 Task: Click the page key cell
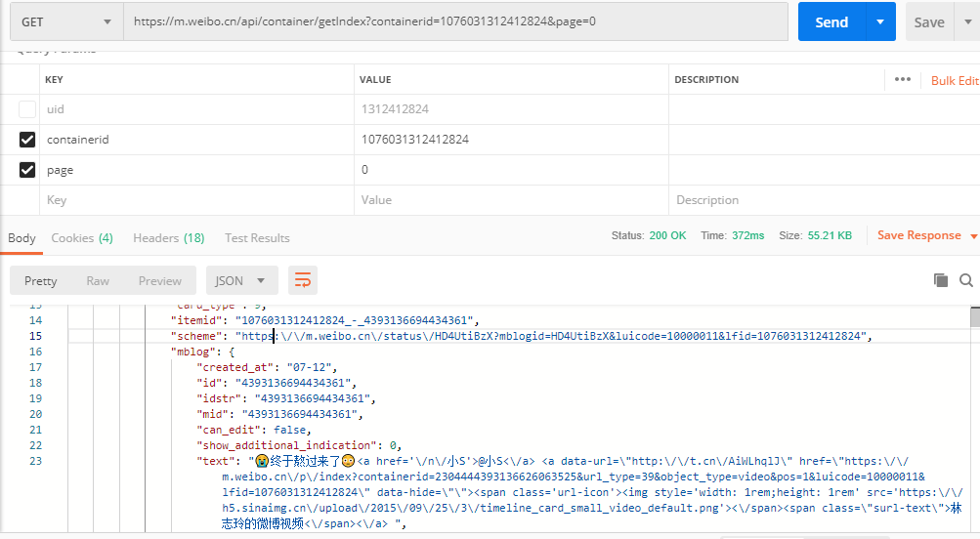tap(196, 169)
